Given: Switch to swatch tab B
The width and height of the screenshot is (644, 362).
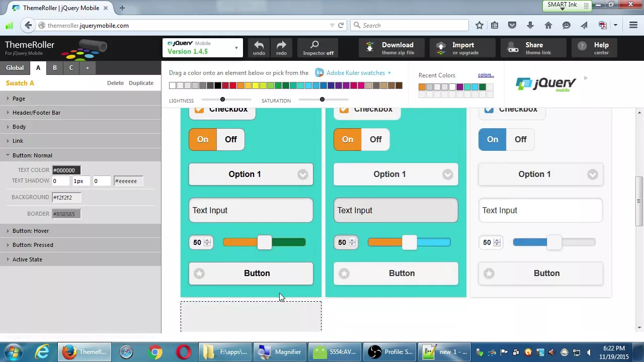Looking at the screenshot, I should [55, 68].
